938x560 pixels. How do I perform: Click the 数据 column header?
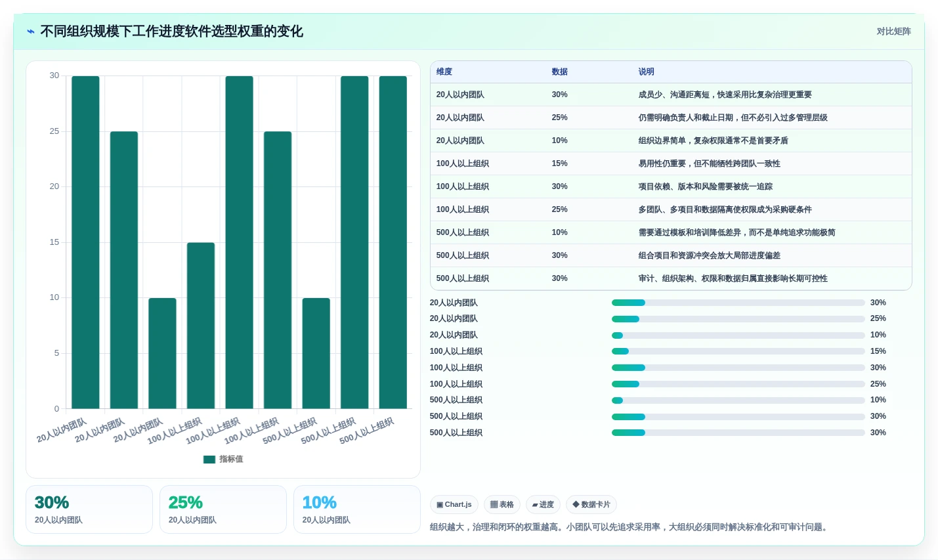click(x=560, y=72)
